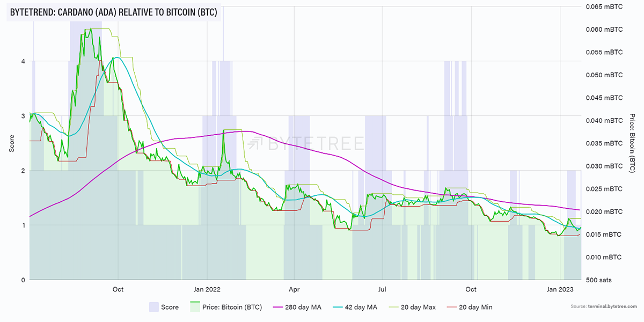644x322 pixels.
Task: Click the Price: Bitcoin (BTC) right axis title
Action: click(x=632, y=143)
